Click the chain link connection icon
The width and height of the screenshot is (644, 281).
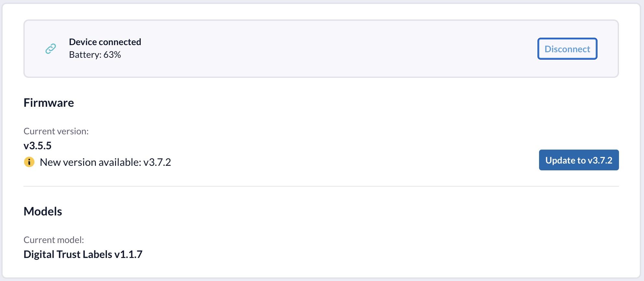51,49
